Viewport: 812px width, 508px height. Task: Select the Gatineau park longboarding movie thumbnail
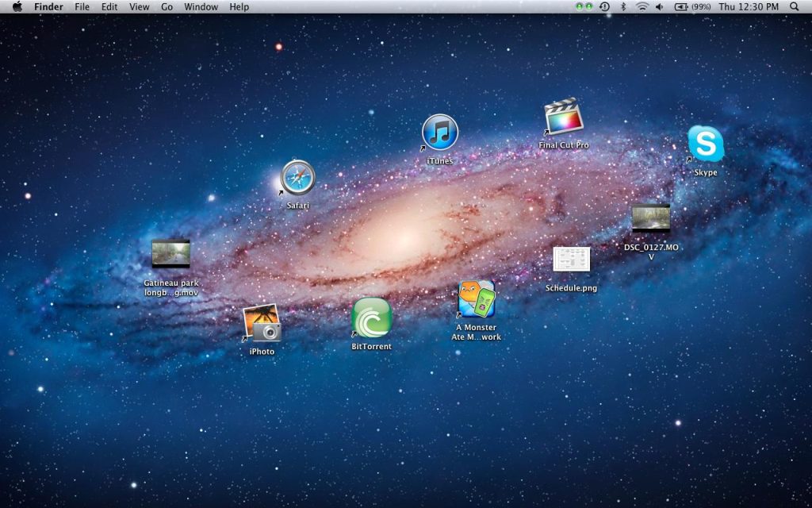click(171, 253)
